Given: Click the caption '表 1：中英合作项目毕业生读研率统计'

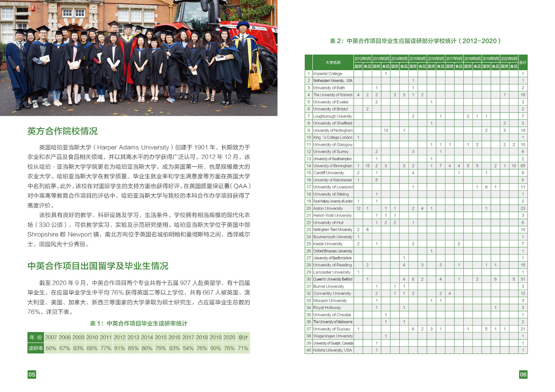Looking at the screenshot, I should point(138,323).
